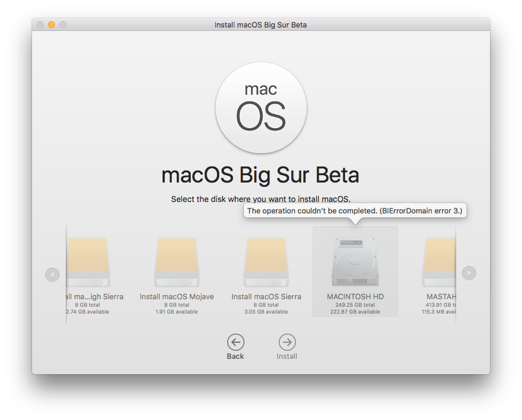Click '249.25 GB total' text
The width and height of the screenshot is (522, 420).
point(355,305)
